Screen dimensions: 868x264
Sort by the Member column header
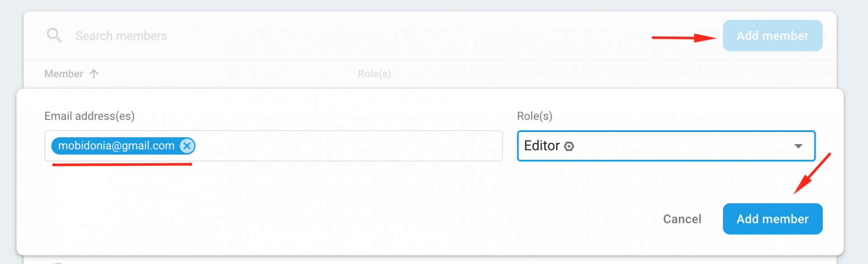pos(64,74)
